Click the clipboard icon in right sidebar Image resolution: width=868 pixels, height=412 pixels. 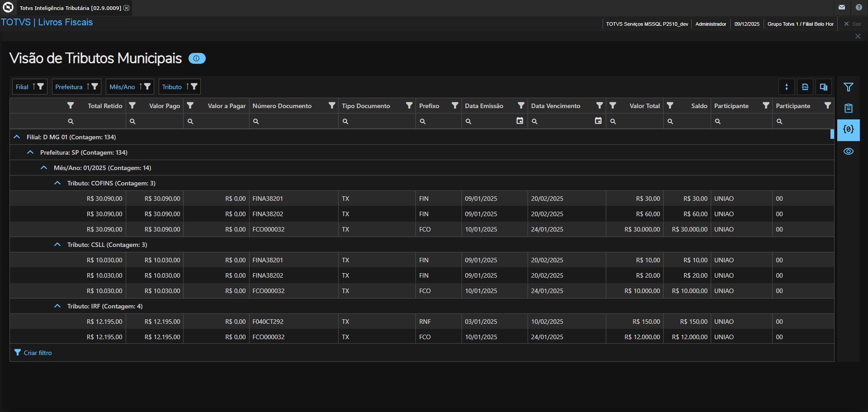(x=849, y=108)
